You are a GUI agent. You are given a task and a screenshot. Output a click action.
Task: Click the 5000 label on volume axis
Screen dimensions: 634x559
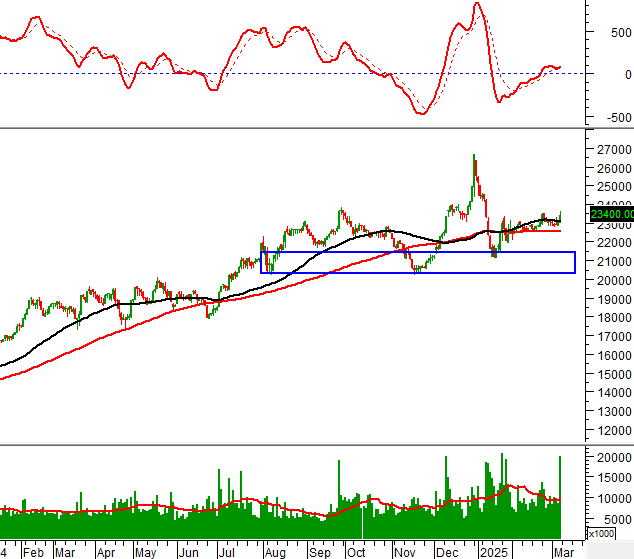pyautogui.click(x=617, y=519)
